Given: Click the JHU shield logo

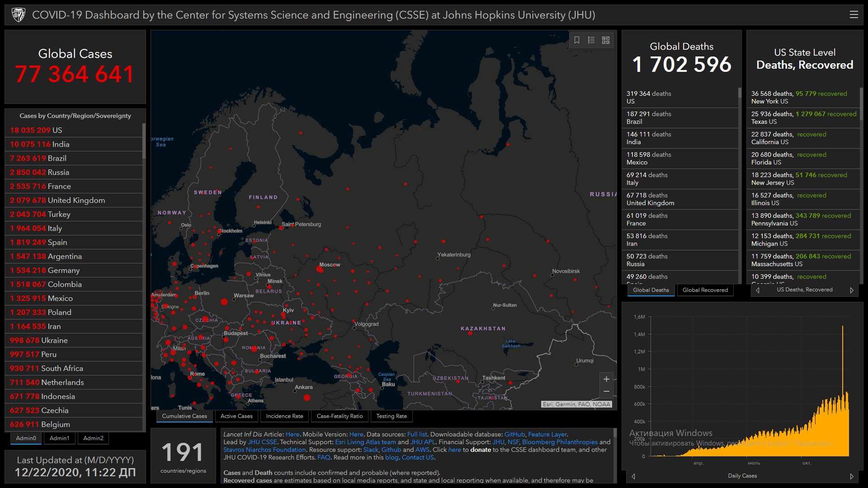Looking at the screenshot, I should tap(19, 15).
